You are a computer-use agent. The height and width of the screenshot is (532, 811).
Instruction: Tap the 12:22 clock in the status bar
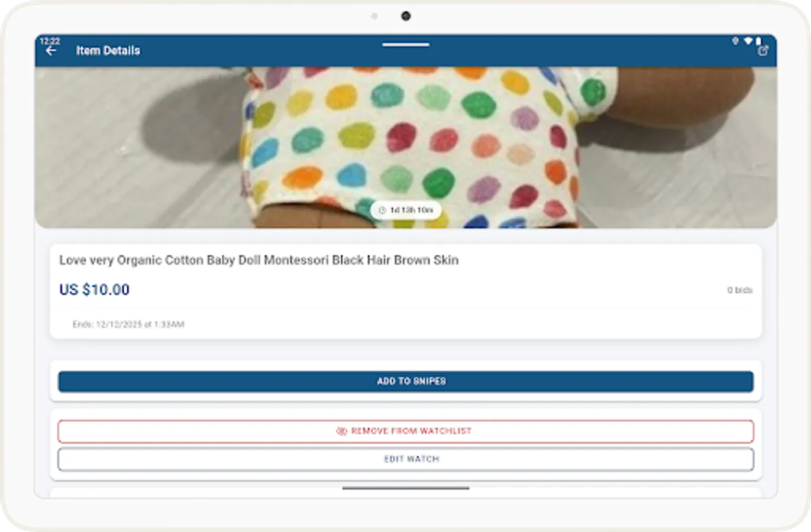click(x=49, y=41)
